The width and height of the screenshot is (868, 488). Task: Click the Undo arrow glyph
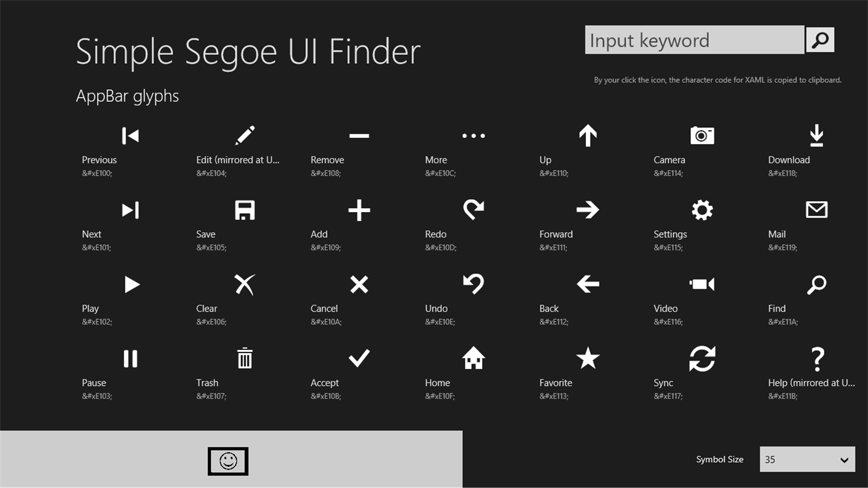coord(474,284)
